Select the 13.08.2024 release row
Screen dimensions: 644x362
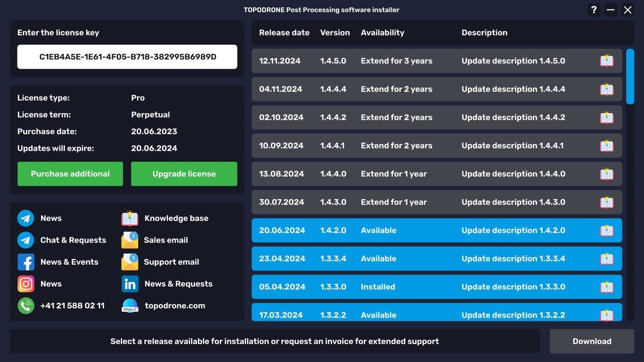[x=437, y=174]
